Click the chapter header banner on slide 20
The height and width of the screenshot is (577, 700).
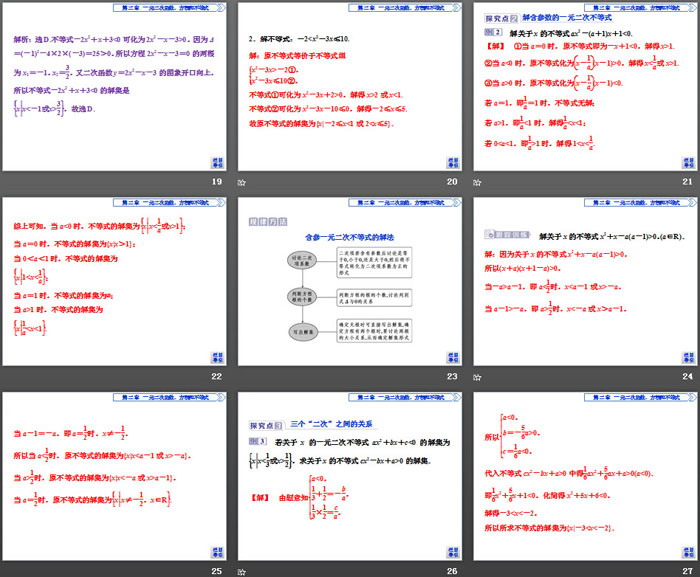pos(405,8)
